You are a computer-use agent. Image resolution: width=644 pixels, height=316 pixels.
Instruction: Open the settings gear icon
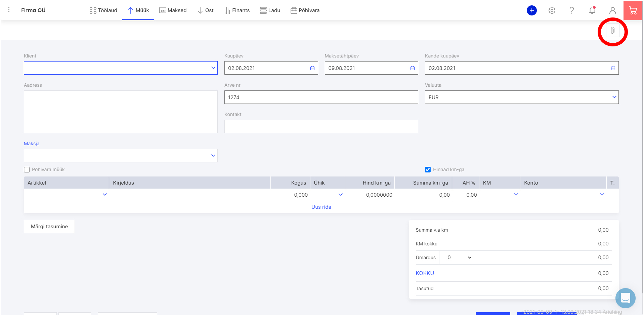pos(552,10)
